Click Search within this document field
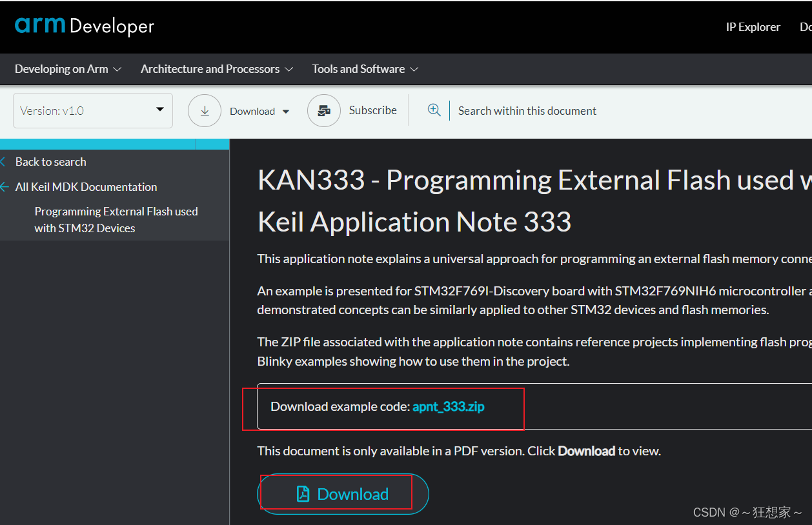The image size is (812, 525). [527, 111]
